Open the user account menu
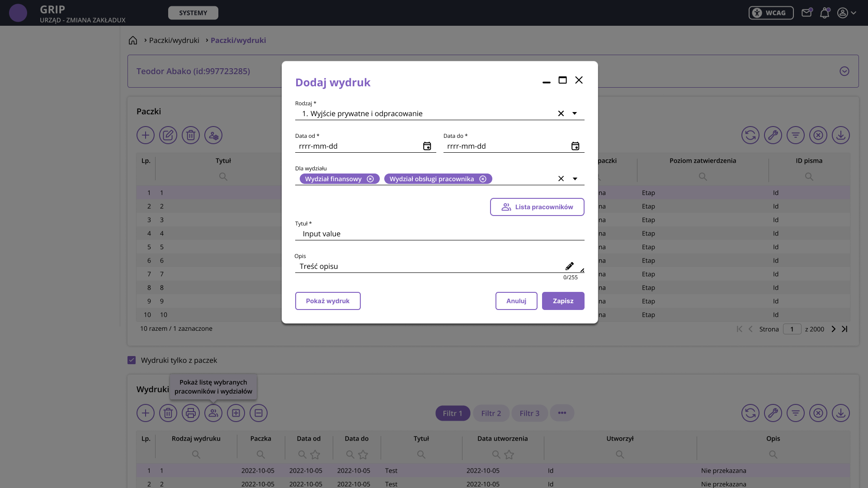Viewport: 868px width, 488px height. [x=847, y=13]
